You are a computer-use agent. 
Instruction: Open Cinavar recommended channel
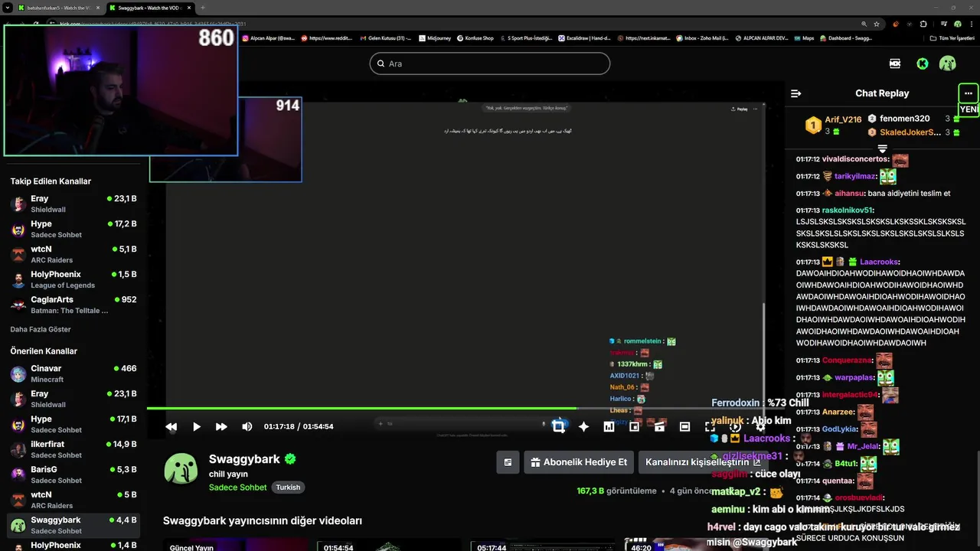(x=73, y=373)
